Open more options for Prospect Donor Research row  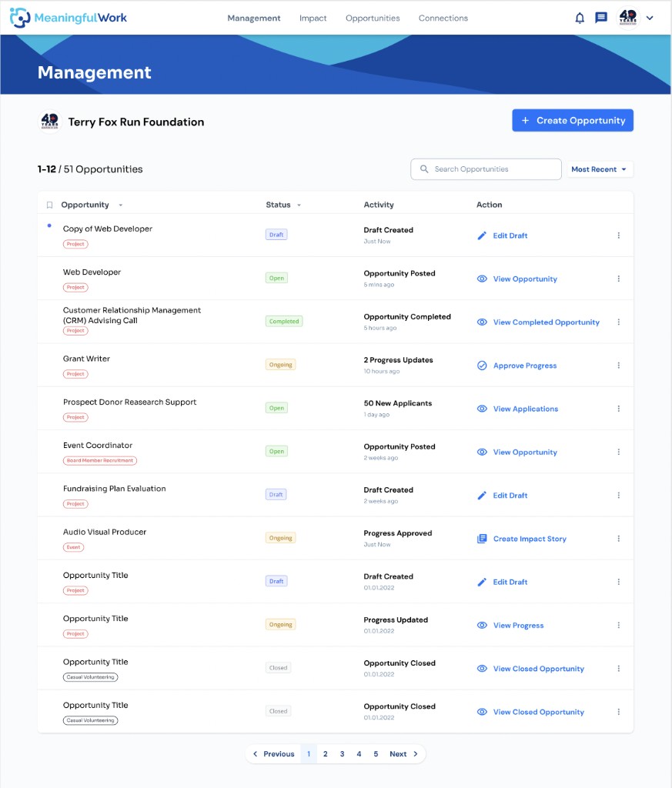[x=618, y=409]
